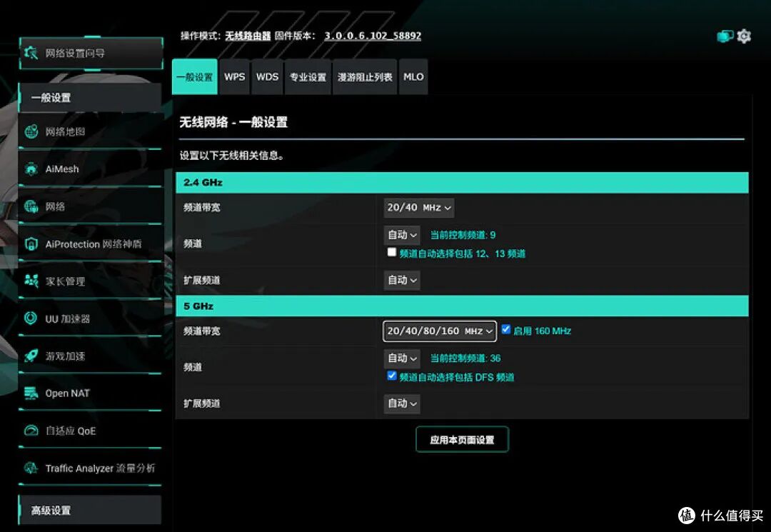Switch to the 漫游阻止列表 tab
The height and width of the screenshot is (532, 771).
click(365, 76)
